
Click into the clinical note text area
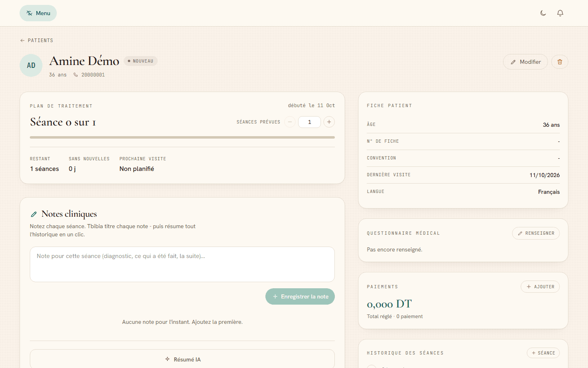tap(182, 264)
